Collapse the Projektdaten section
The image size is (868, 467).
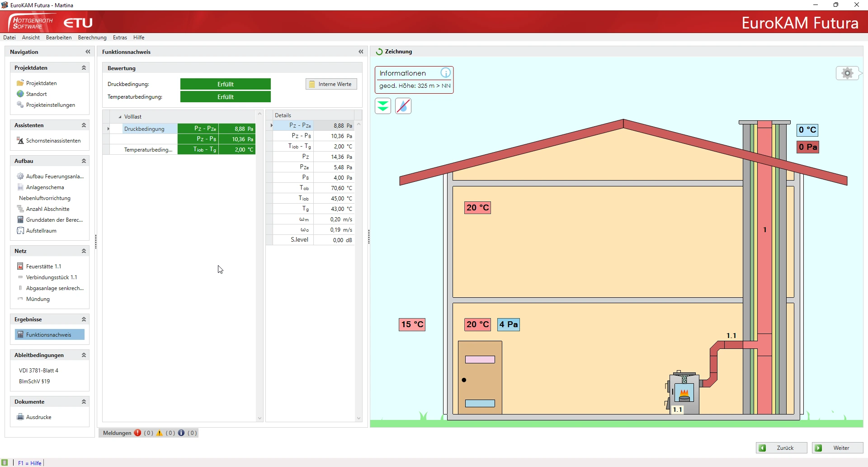tap(84, 68)
